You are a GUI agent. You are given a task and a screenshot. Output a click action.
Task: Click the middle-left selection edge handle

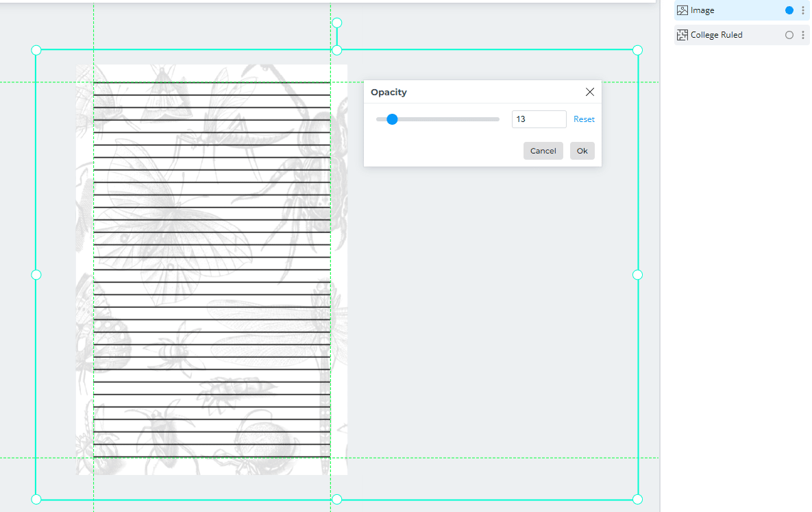point(36,275)
